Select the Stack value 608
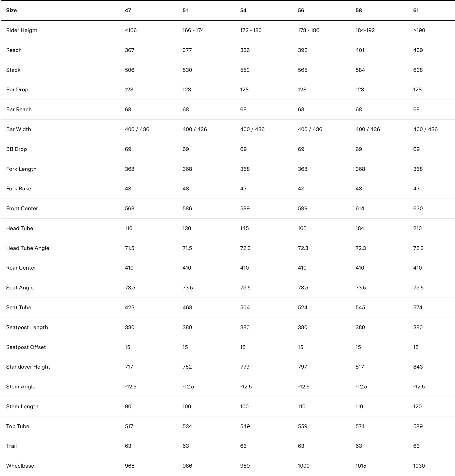The image size is (455, 476). coord(418,70)
